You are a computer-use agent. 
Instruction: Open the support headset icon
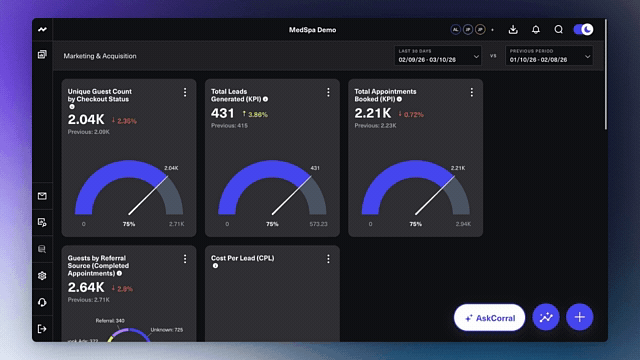(x=42, y=302)
